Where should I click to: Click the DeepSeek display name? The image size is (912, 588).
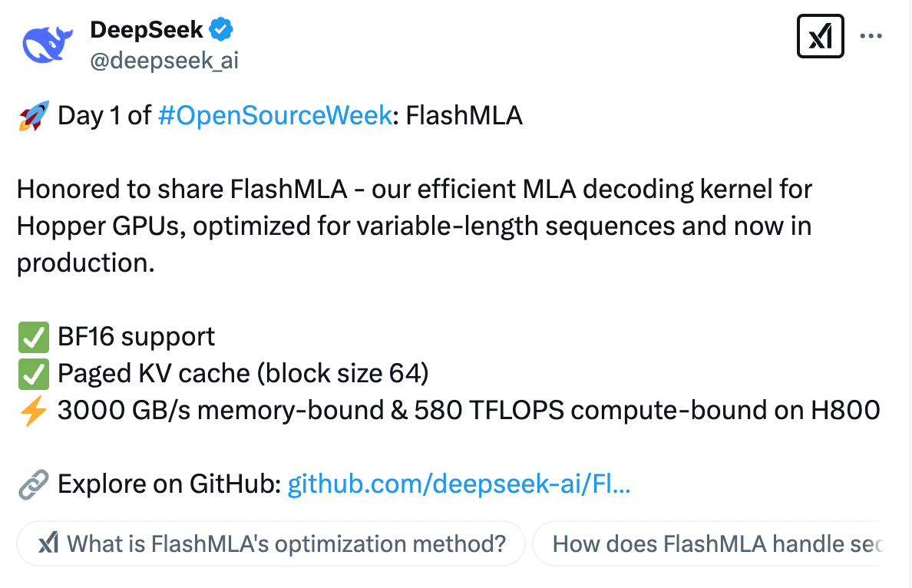pos(147,30)
